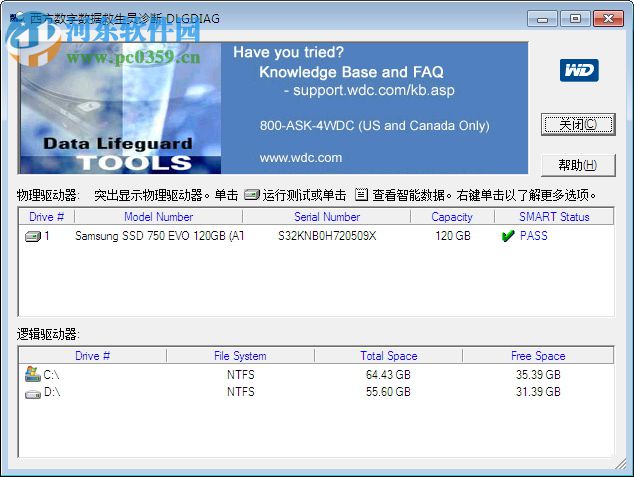Screen dimensions: 634x477
Task: Click support.wdc.com/kb.asp text in banner
Action: pyautogui.click(x=374, y=90)
